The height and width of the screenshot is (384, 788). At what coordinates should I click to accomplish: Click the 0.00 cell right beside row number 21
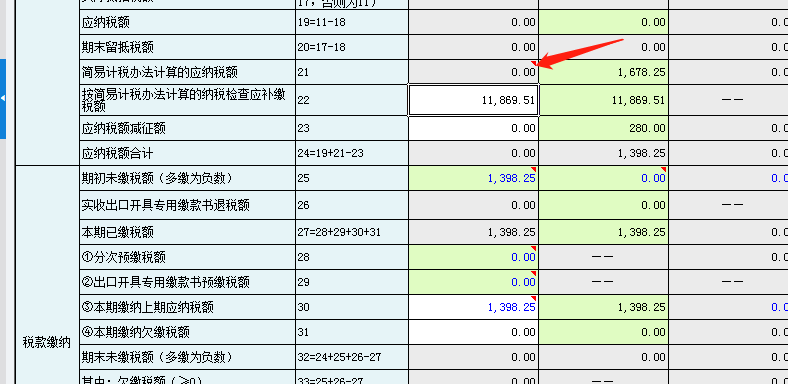[473, 72]
